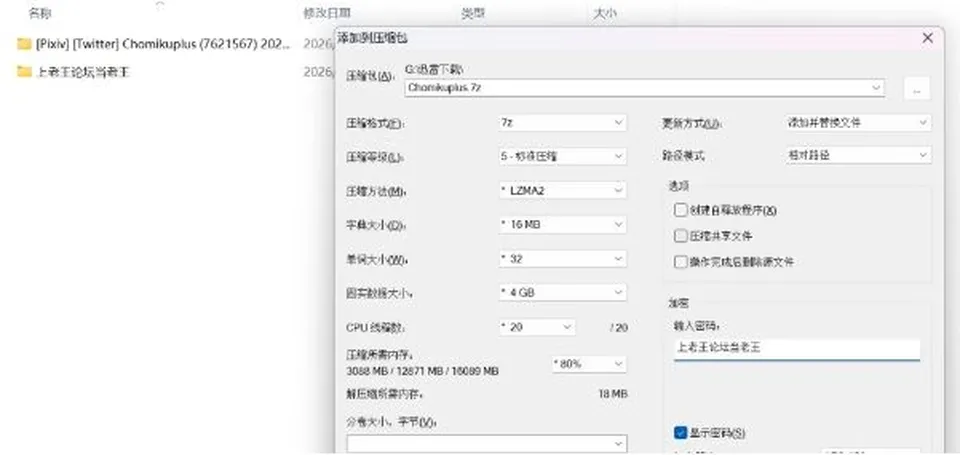Click the 输入密码 label
Image resolution: width=960 pixels, height=455 pixels.
coord(695,325)
